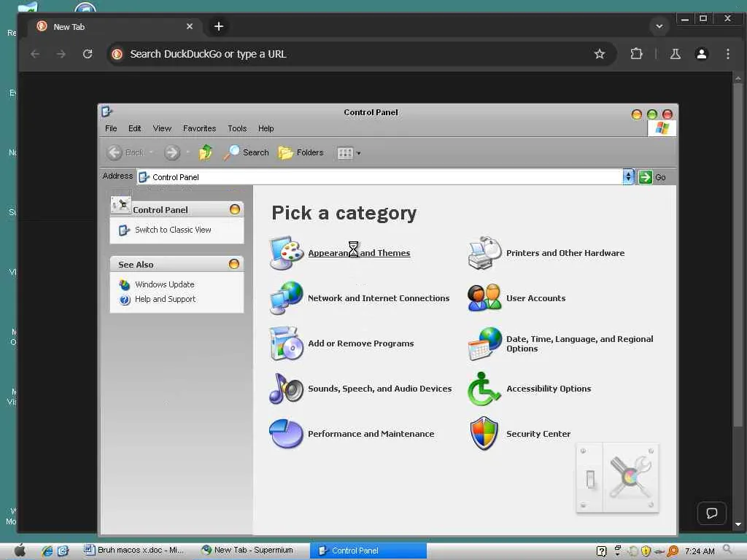Click the Forward arrow in Control Panel
The width and height of the screenshot is (747, 560).
(x=172, y=152)
